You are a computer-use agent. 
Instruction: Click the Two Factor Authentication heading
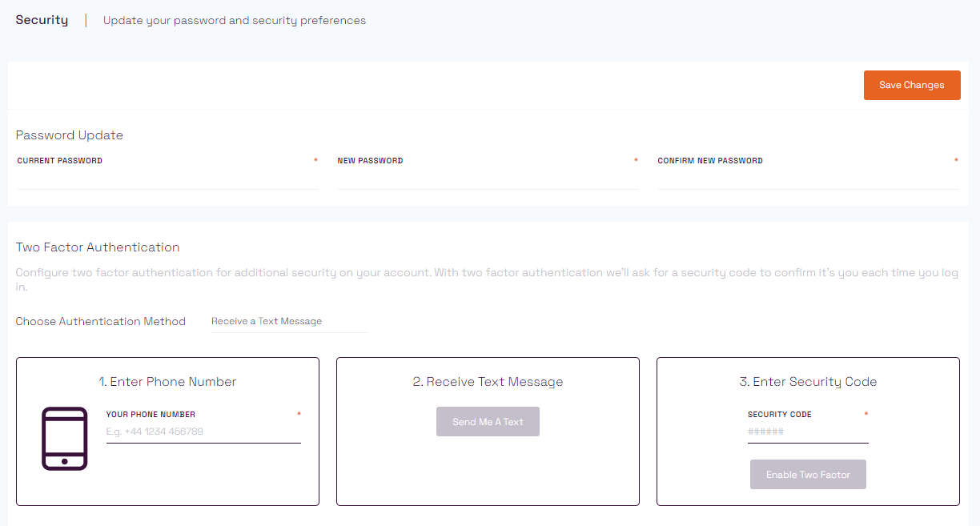[x=98, y=247]
